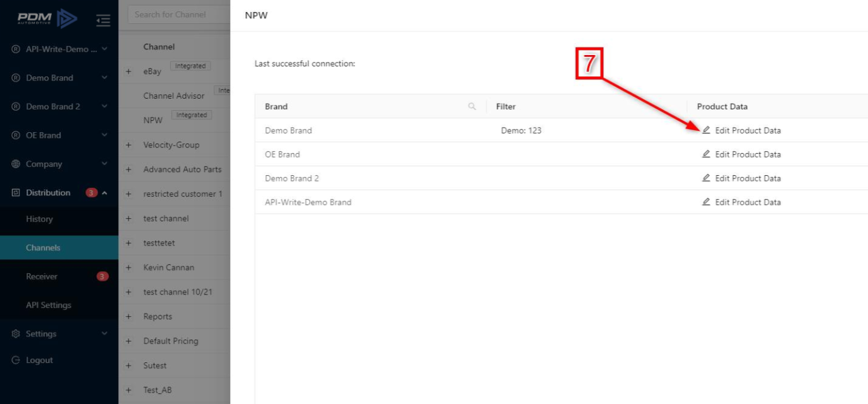Click registered icon beside OE Brand in sidebar
This screenshot has height=404, width=868.
16,135
